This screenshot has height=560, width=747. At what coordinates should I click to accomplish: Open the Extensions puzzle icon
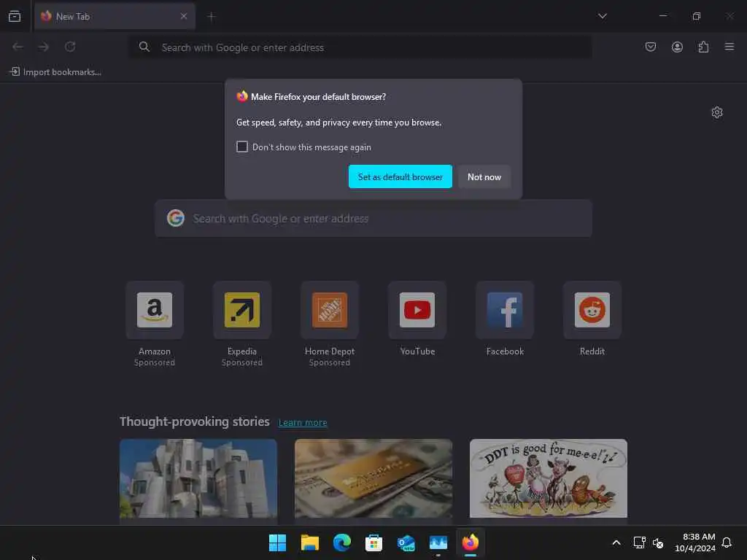click(x=703, y=47)
